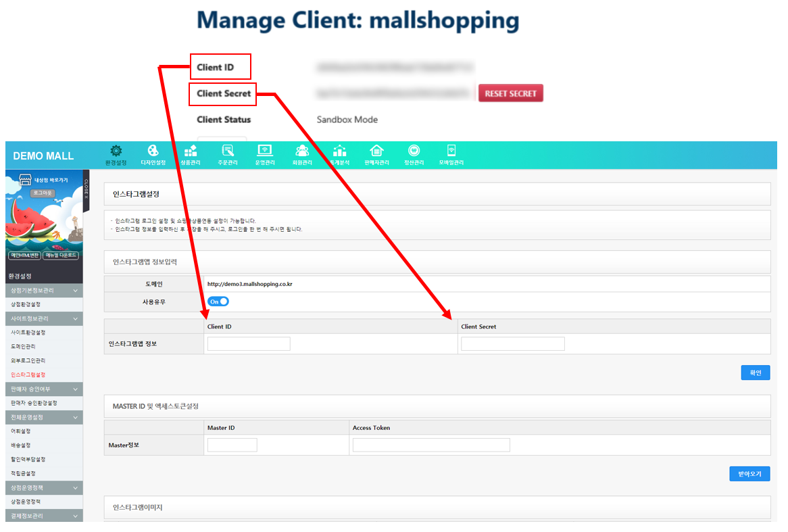
Task: Click the MASTER ID 및 엑세스토큰설정 heading
Action: coord(156,406)
